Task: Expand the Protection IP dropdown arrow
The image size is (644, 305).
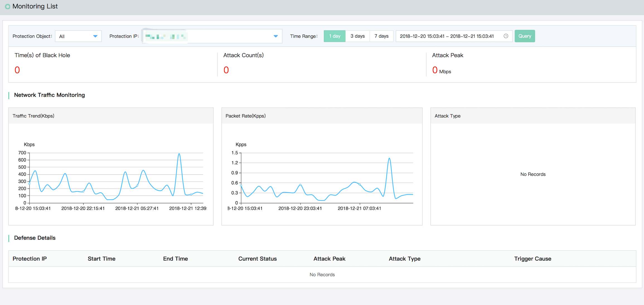Action: click(275, 36)
